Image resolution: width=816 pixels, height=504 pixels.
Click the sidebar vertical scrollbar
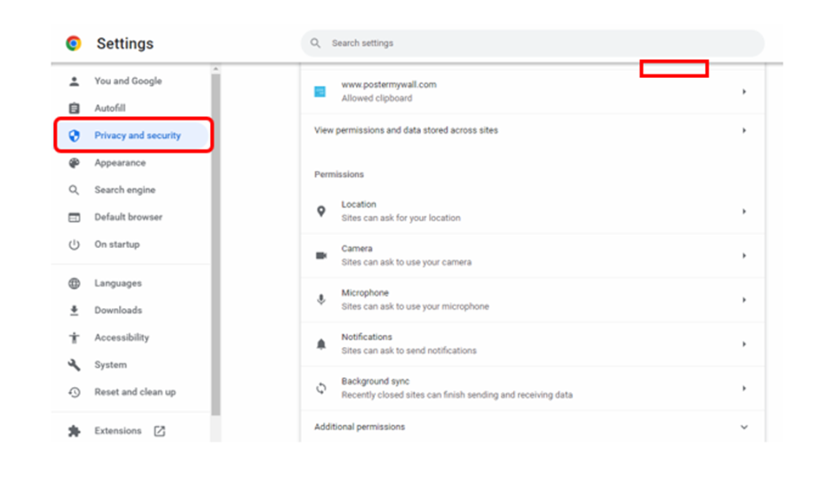[x=215, y=245]
